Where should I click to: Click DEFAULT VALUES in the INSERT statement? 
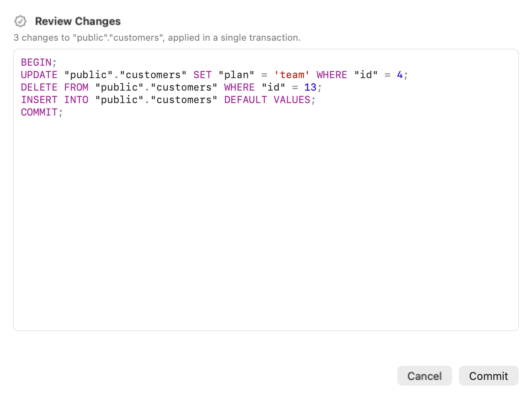[267, 100]
